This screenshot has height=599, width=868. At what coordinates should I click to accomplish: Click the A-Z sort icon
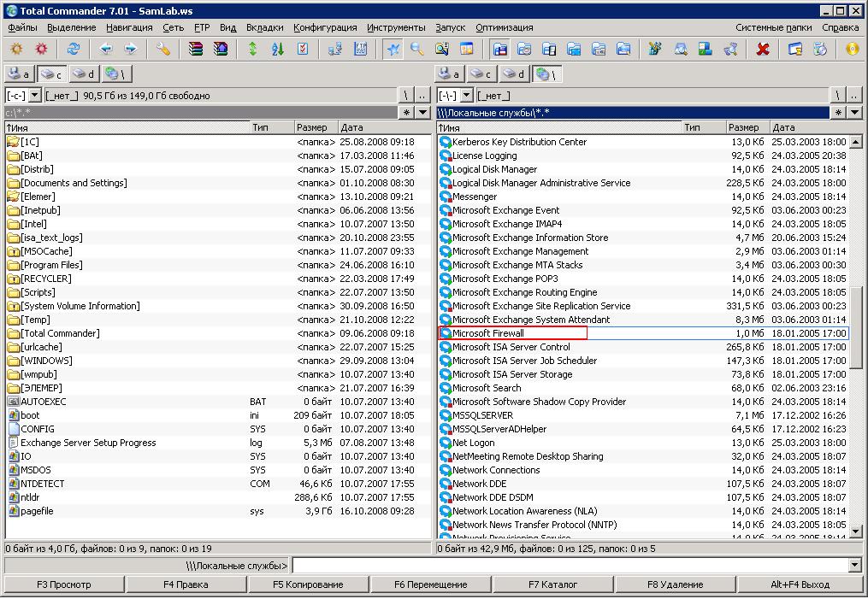click(x=278, y=50)
